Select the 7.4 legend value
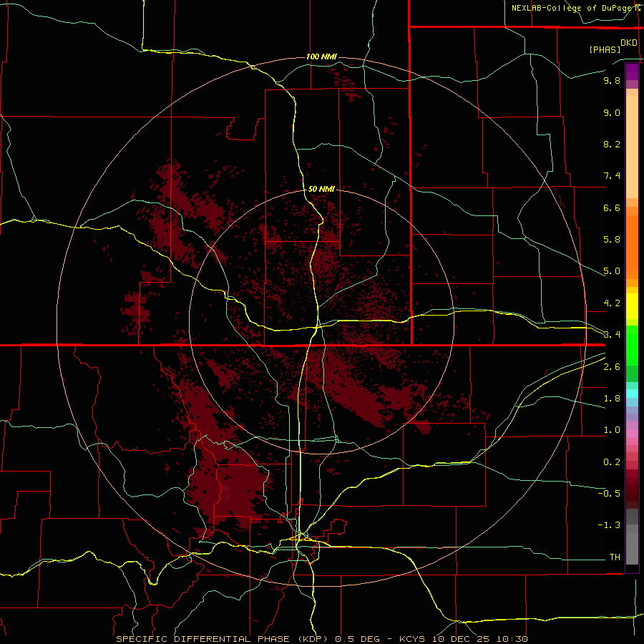The width and height of the screenshot is (644, 644). tap(612, 176)
